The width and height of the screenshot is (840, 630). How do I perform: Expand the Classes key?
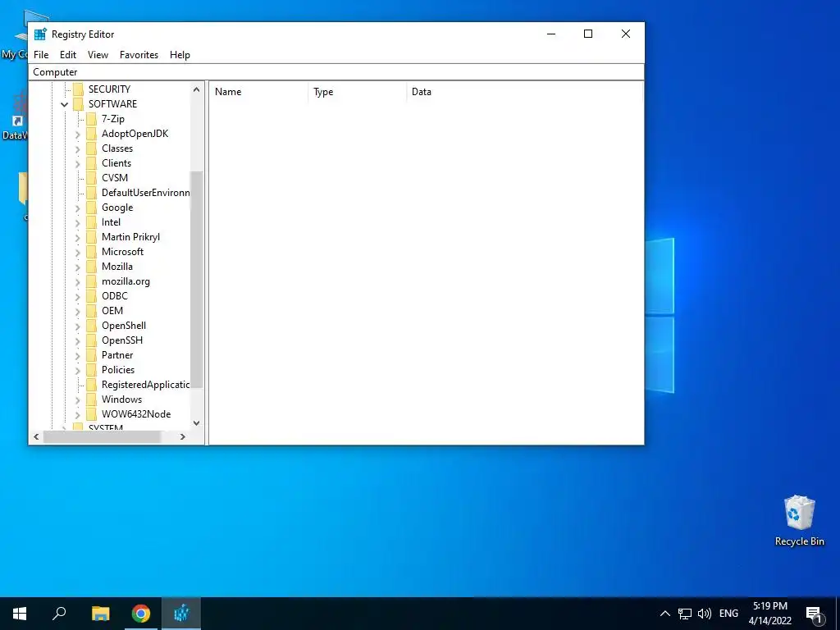click(78, 149)
